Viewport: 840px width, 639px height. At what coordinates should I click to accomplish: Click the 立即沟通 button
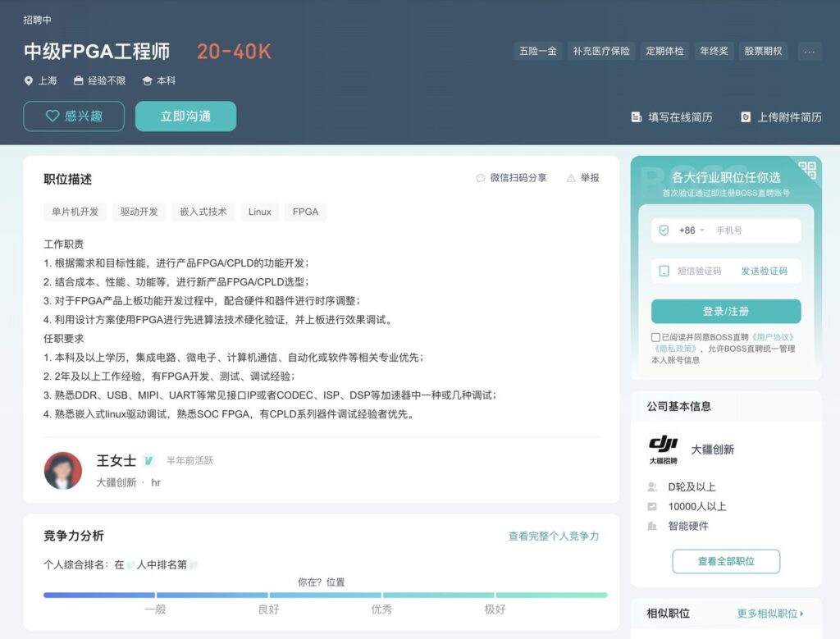click(185, 116)
